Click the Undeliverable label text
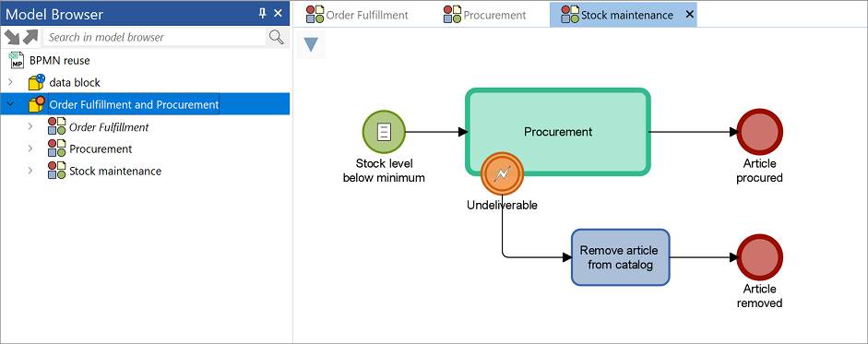 pos(502,205)
